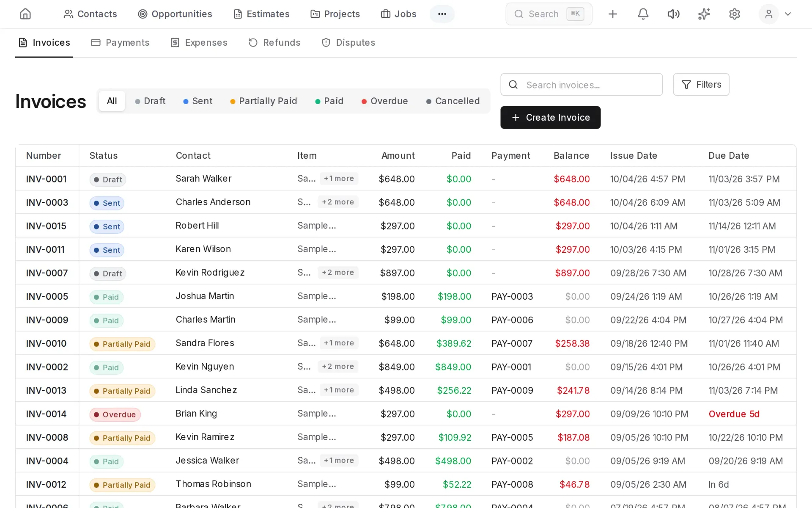Filter invoices by Draft status
Screen dimensions: 812x508
[x=150, y=101]
